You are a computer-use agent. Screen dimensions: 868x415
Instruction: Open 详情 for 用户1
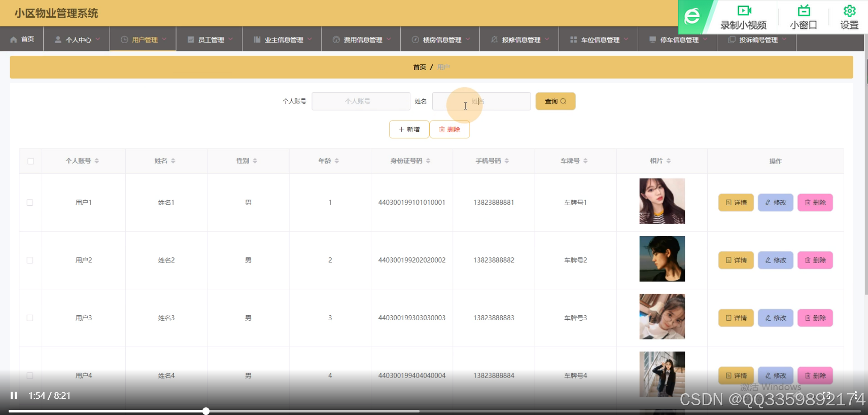click(x=736, y=203)
